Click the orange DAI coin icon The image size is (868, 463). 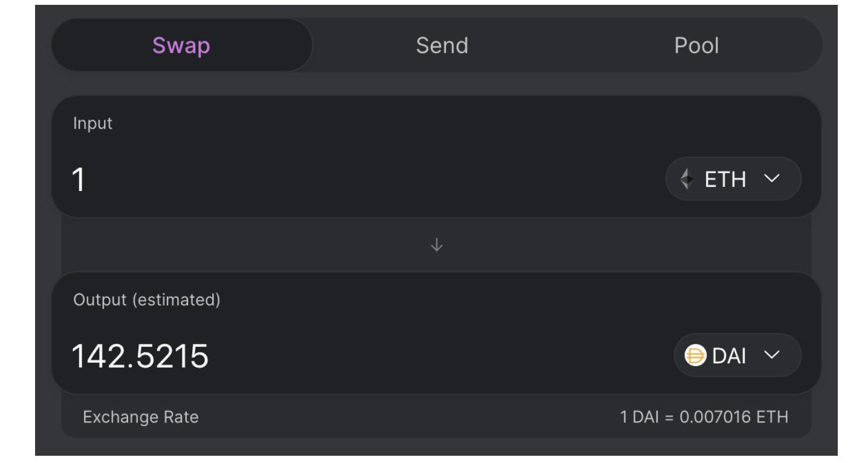pyautogui.click(x=695, y=355)
